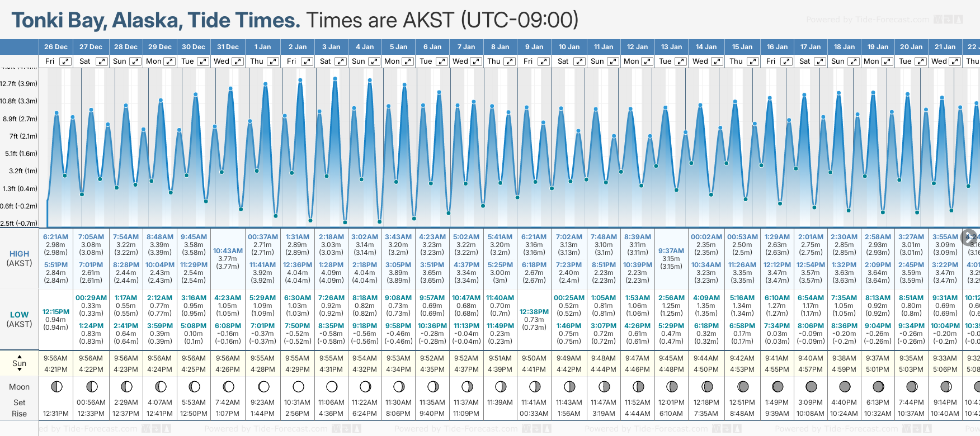Click the 10:43AM high tide on 31 Dec
This screenshot has height=436, width=980.
[228, 251]
